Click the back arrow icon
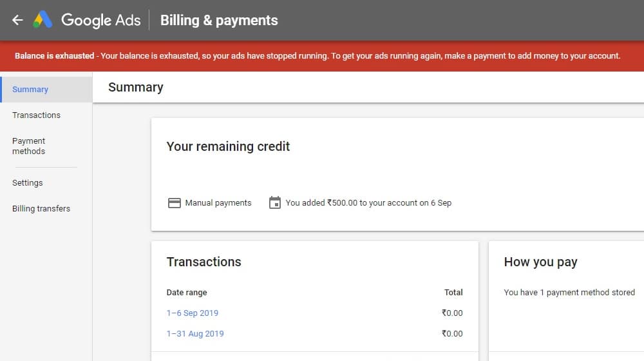Screen dimensions: 644x361 (17, 20)
